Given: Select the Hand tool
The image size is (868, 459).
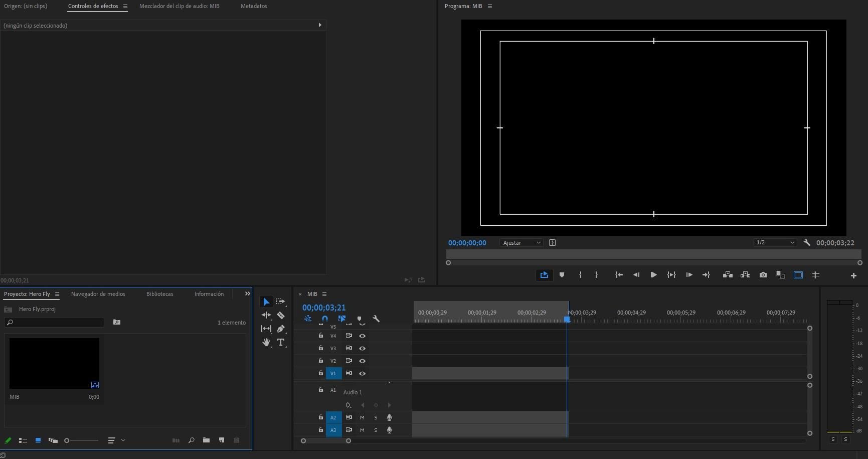Looking at the screenshot, I should pyautogui.click(x=266, y=342).
